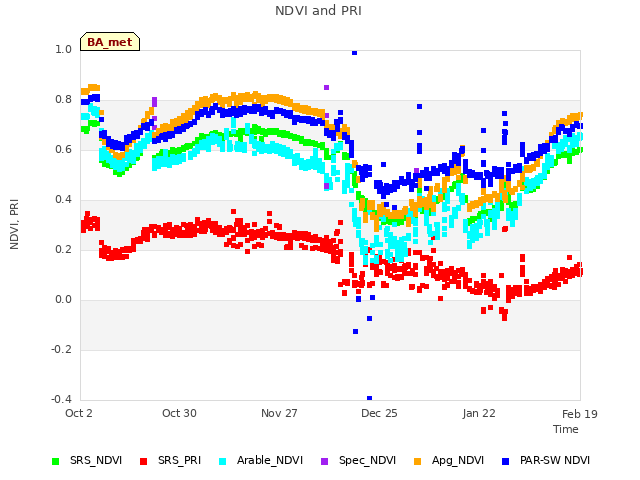Click the -0.2 y-axis tick label

pyautogui.click(x=61, y=349)
